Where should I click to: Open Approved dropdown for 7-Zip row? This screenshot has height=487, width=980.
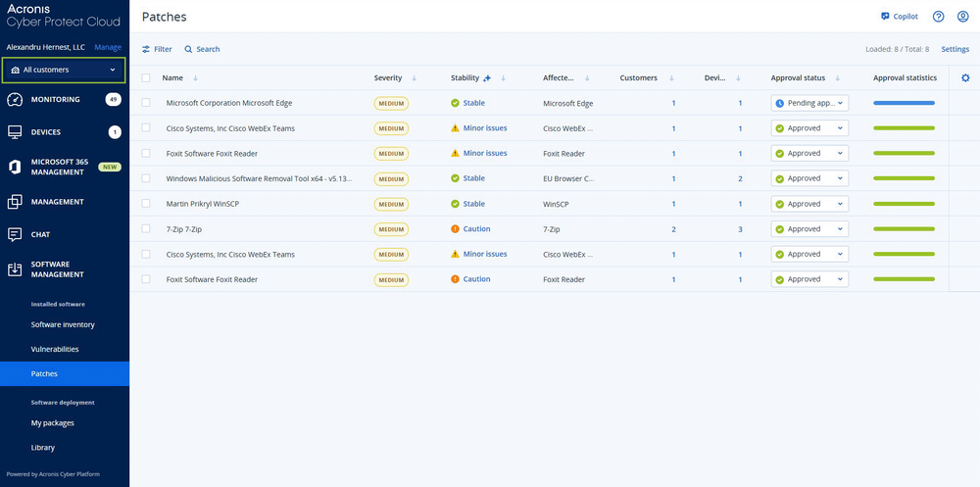point(810,229)
